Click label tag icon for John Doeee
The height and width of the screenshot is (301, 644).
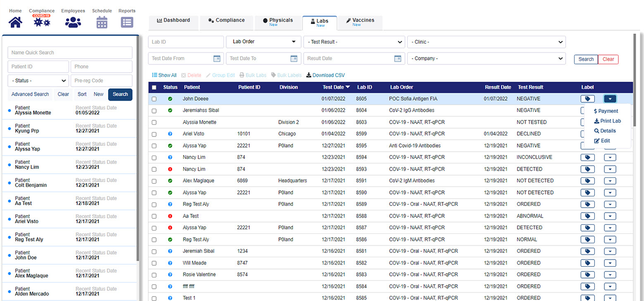(587, 99)
